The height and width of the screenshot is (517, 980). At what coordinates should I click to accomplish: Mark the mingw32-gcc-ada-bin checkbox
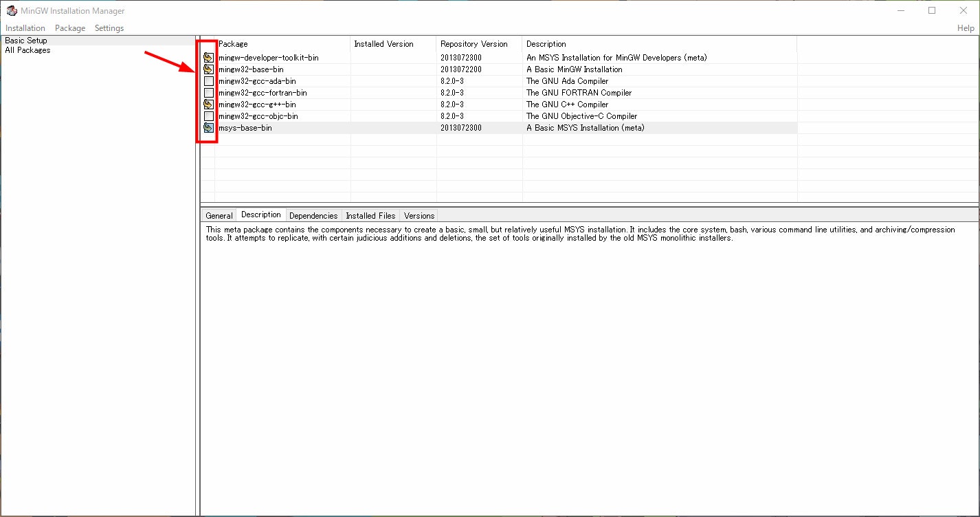point(209,81)
